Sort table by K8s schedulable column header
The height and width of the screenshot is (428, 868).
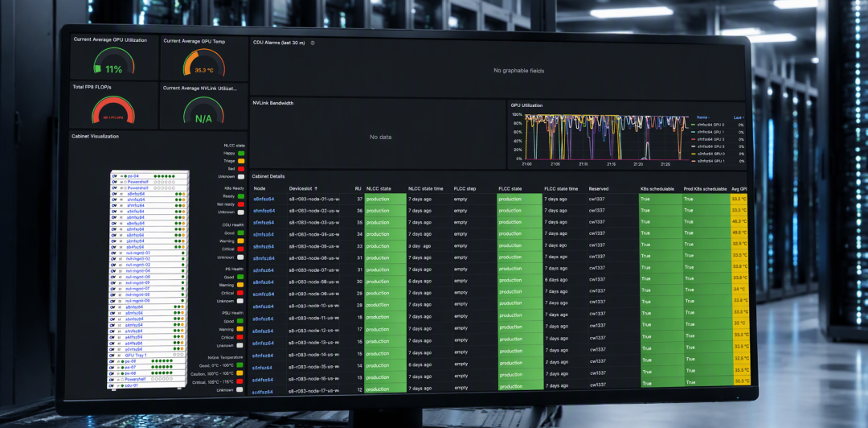[657, 189]
